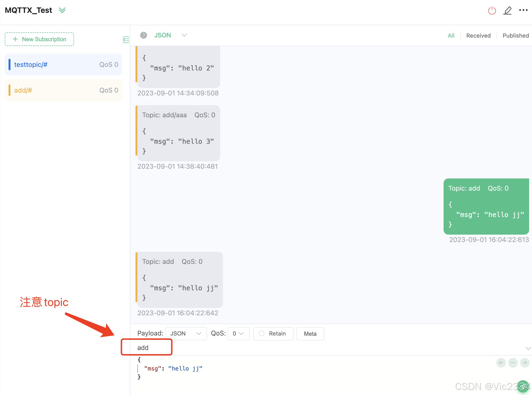532x395 pixels.
Task: Show only Received messages
Action: tap(478, 36)
